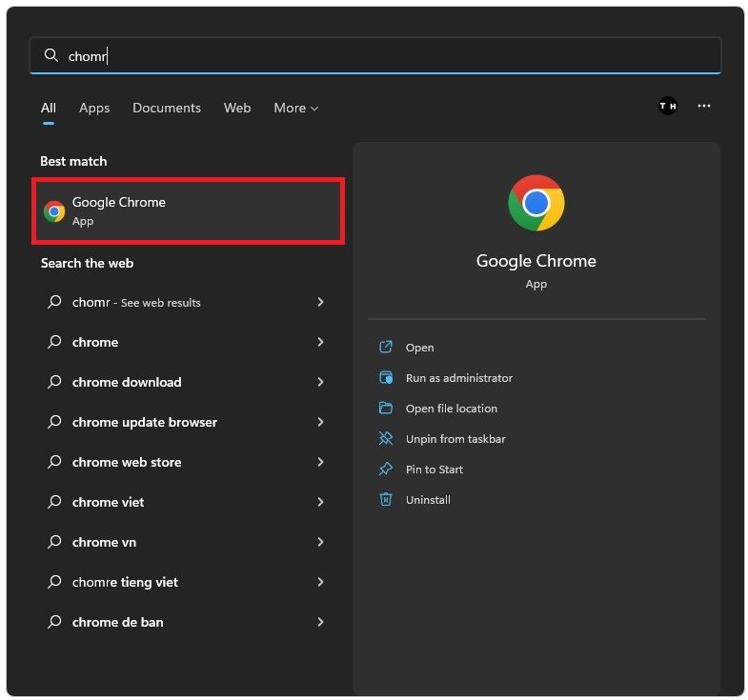The width and height of the screenshot is (748, 700).
Task: Expand the More filter dropdown
Action: coord(295,109)
